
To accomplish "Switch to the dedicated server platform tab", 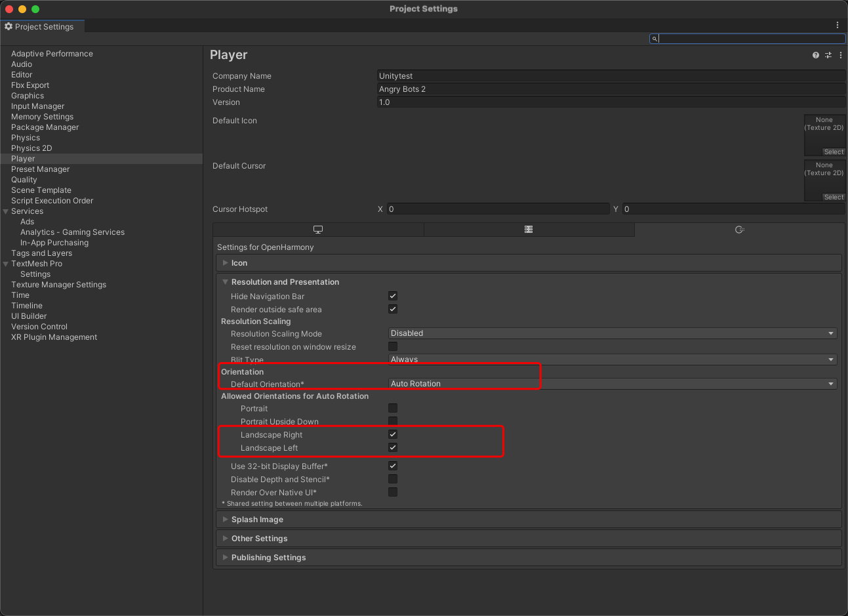I will tap(529, 230).
